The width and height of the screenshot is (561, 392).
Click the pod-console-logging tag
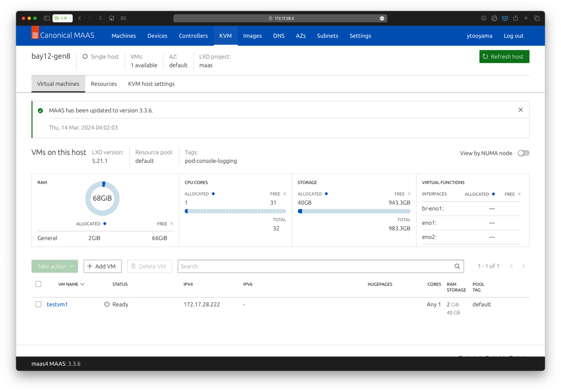(211, 161)
